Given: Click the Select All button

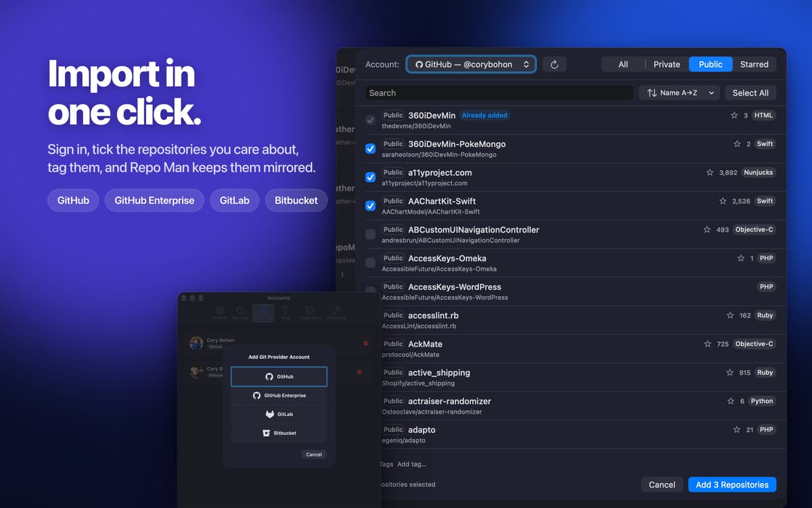Looking at the screenshot, I should (x=750, y=93).
